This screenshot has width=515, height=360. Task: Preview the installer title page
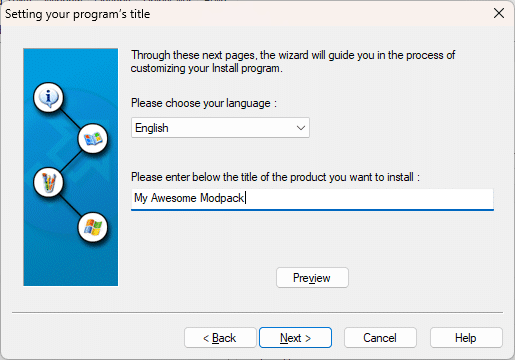[312, 278]
